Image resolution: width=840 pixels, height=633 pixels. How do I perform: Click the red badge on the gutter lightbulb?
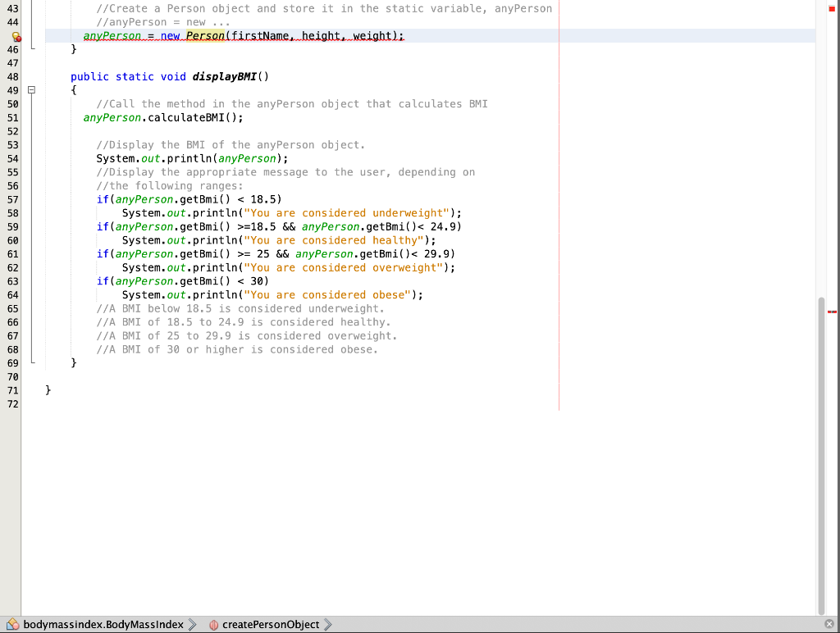[x=18, y=39]
